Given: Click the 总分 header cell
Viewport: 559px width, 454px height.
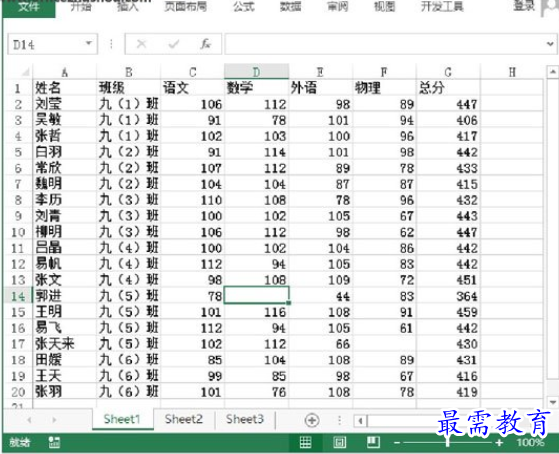Looking at the screenshot, I should [448, 88].
